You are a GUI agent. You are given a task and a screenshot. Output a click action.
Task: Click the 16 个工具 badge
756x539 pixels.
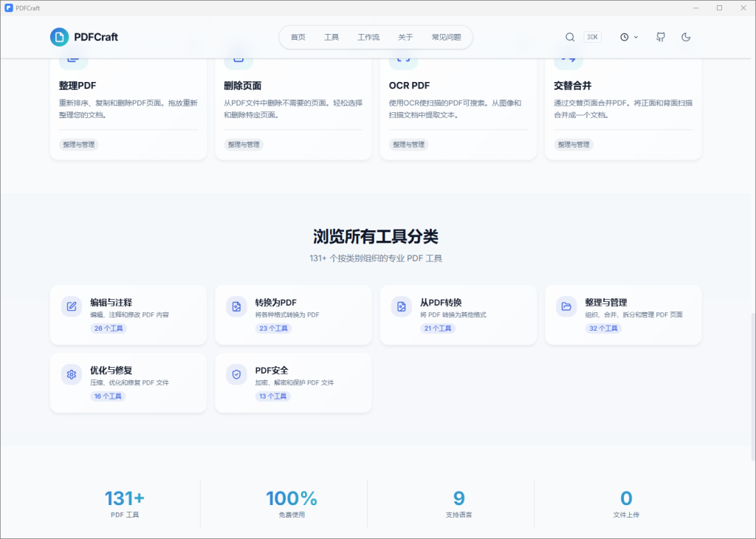coord(108,396)
